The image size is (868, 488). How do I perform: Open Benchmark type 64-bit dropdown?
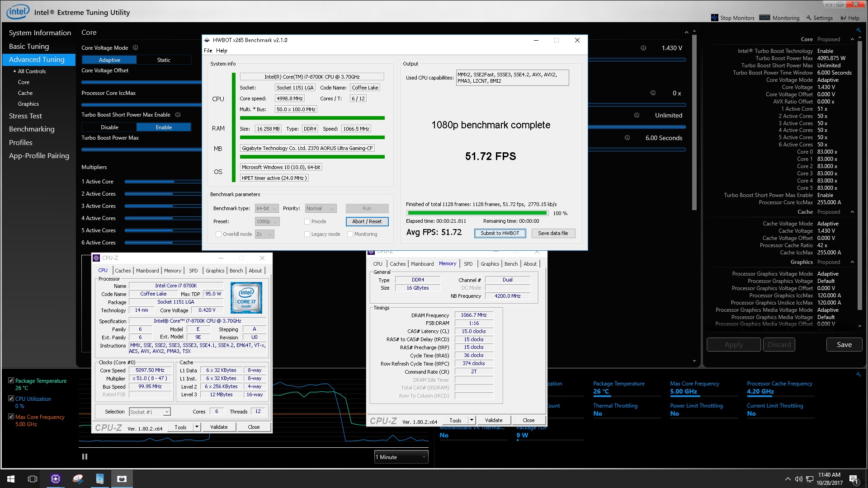point(266,208)
